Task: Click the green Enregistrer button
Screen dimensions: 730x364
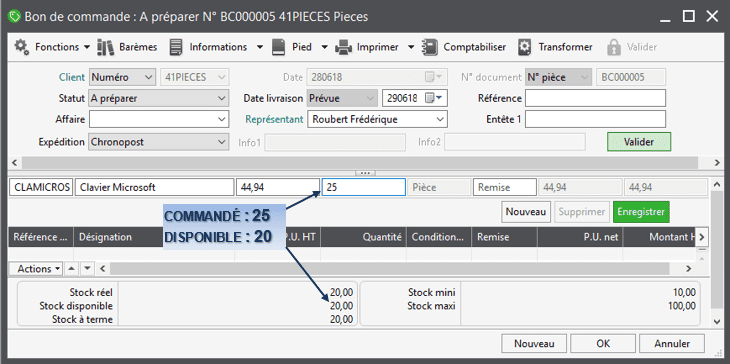Action: 641,212
